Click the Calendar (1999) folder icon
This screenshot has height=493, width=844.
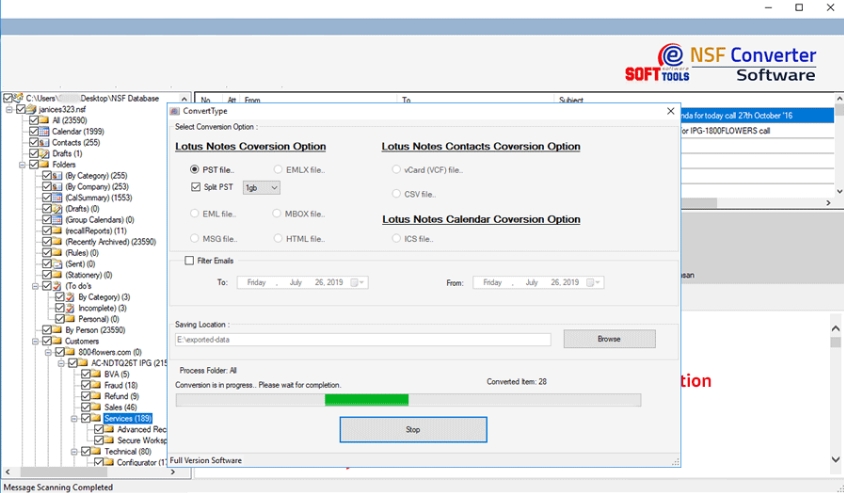45,131
